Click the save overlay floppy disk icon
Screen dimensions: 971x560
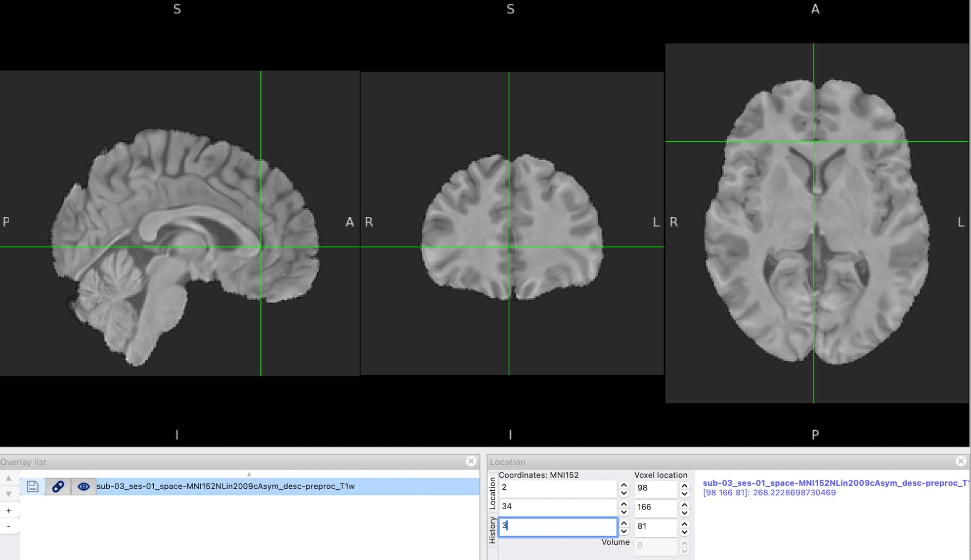point(32,486)
